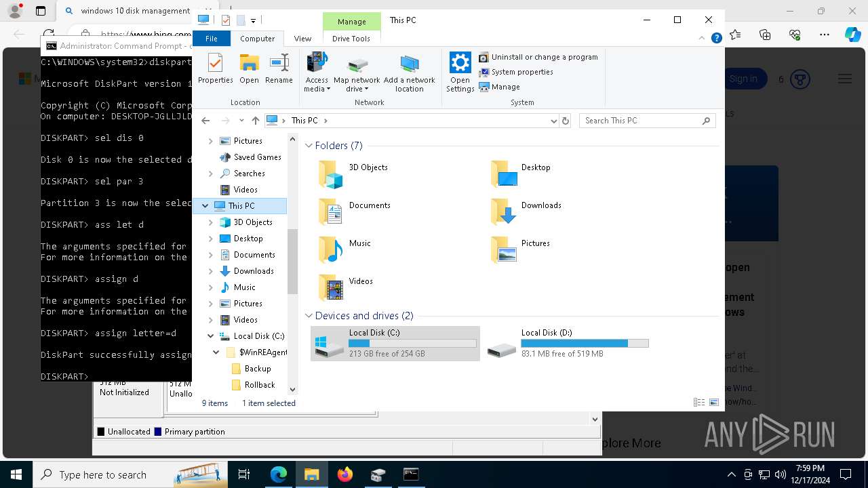This screenshot has height=488, width=868.
Task: Select $WinREAgent folder in tree
Action: coord(257,352)
